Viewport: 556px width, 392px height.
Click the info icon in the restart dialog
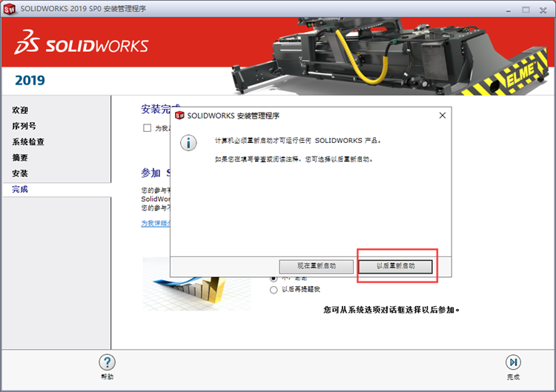pyautogui.click(x=188, y=143)
